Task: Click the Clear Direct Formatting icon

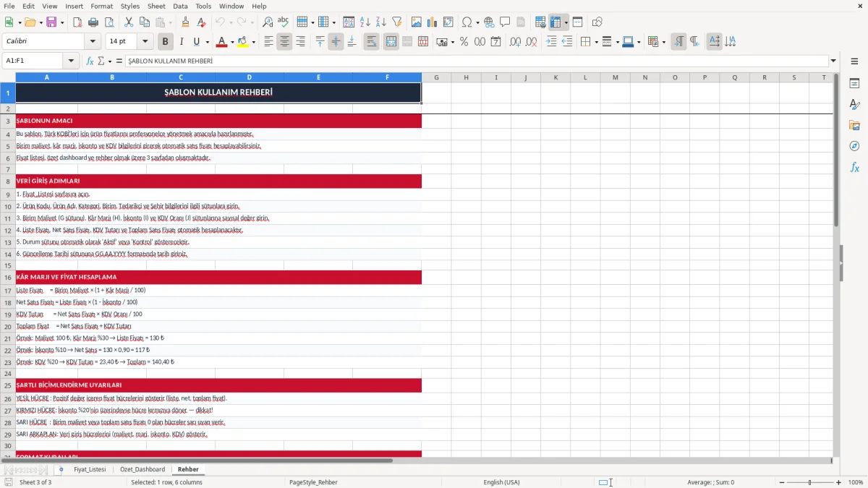Action: (x=201, y=22)
